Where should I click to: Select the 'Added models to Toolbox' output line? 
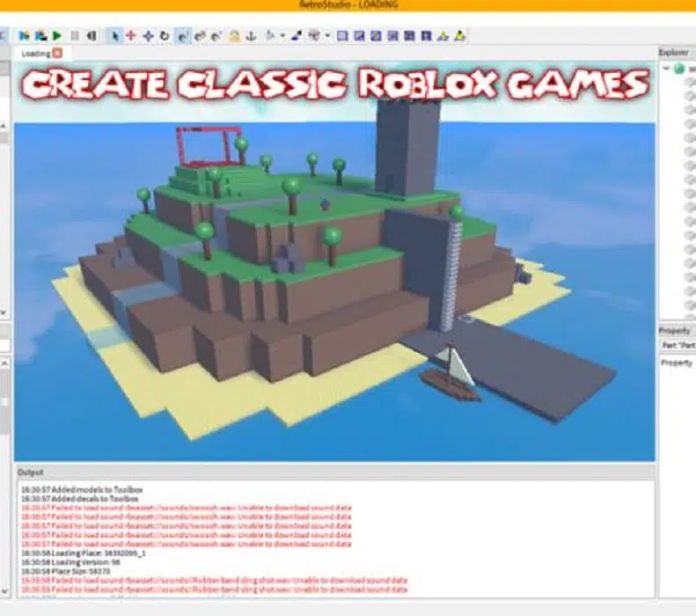[x=82, y=489]
